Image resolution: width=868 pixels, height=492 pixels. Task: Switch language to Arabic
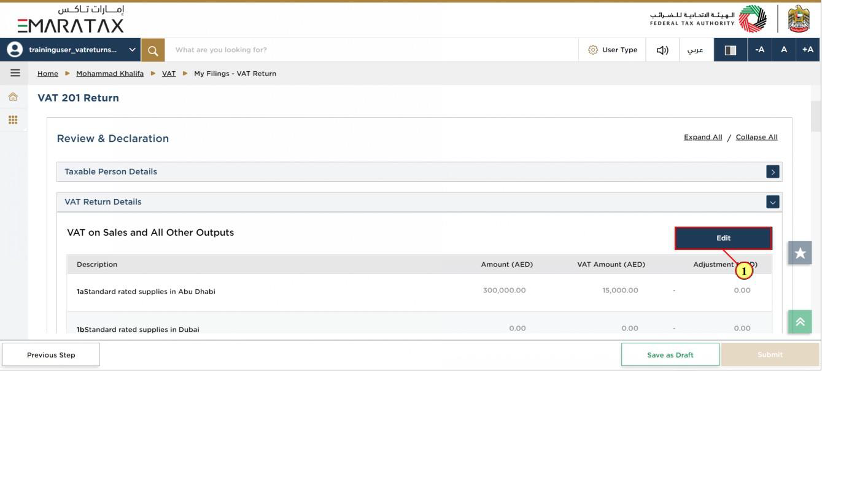pyautogui.click(x=696, y=50)
